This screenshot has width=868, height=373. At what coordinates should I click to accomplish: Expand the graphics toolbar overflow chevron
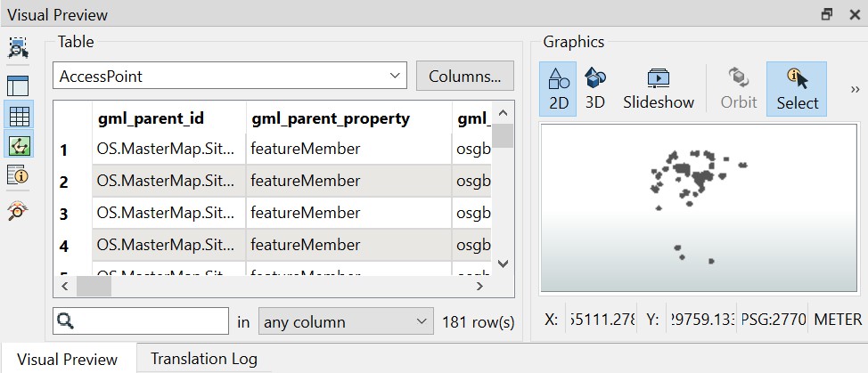pyautogui.click(x=855, y=90)
